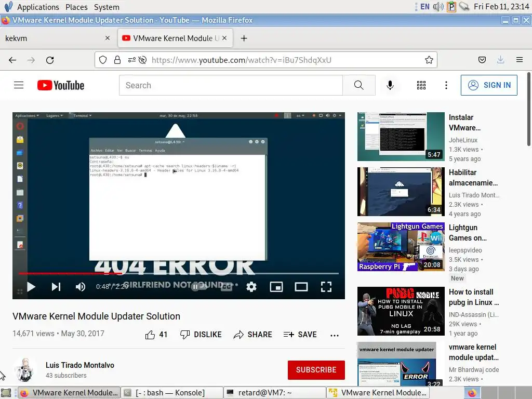Open YouTube settings three-dot menu
The height and width of the screenshot is (399, 532).
pyautogui.click(x=446, y=85)
